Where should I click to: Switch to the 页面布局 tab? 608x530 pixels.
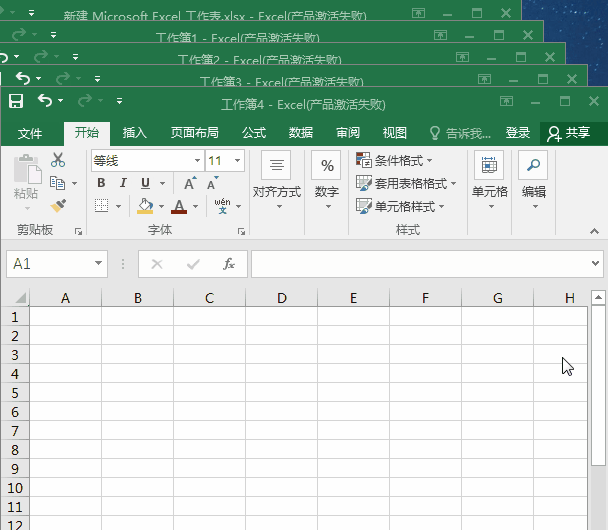click(195, 133)
